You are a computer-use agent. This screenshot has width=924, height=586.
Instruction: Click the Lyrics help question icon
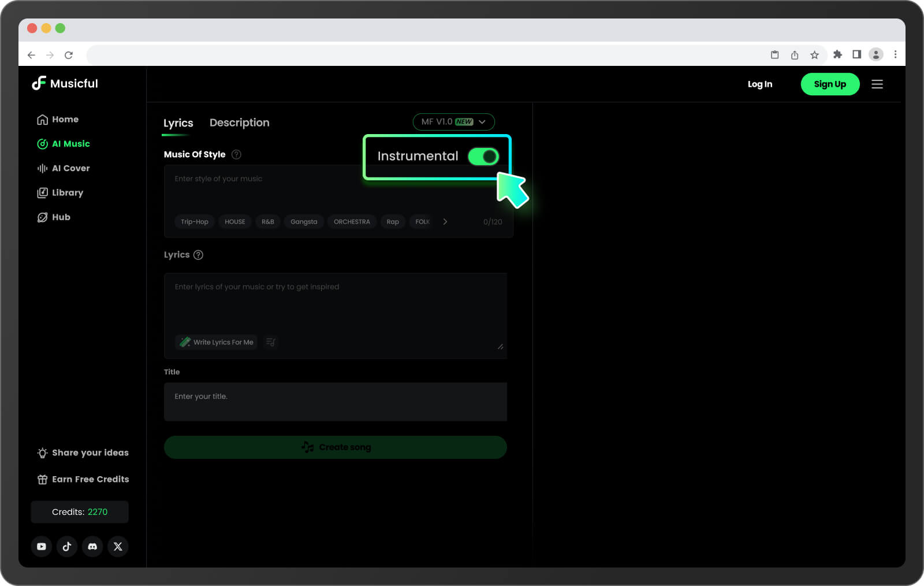click(198, 255)
